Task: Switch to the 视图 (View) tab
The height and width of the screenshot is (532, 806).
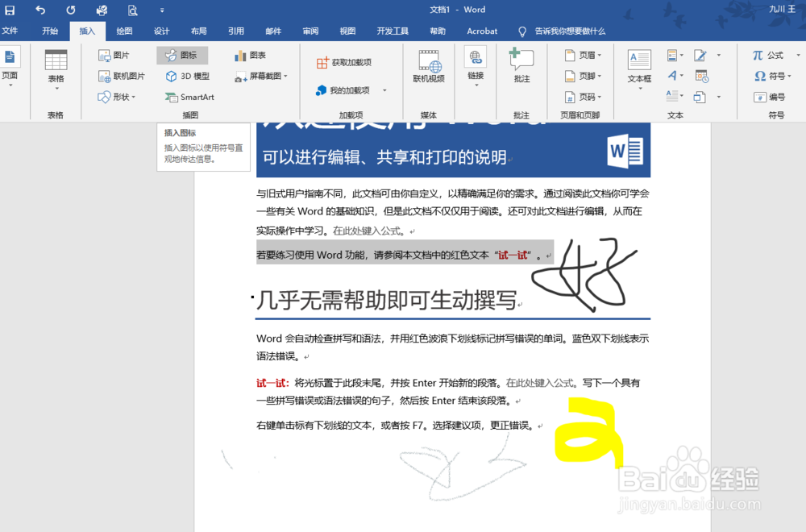Action: pos(347,31)
